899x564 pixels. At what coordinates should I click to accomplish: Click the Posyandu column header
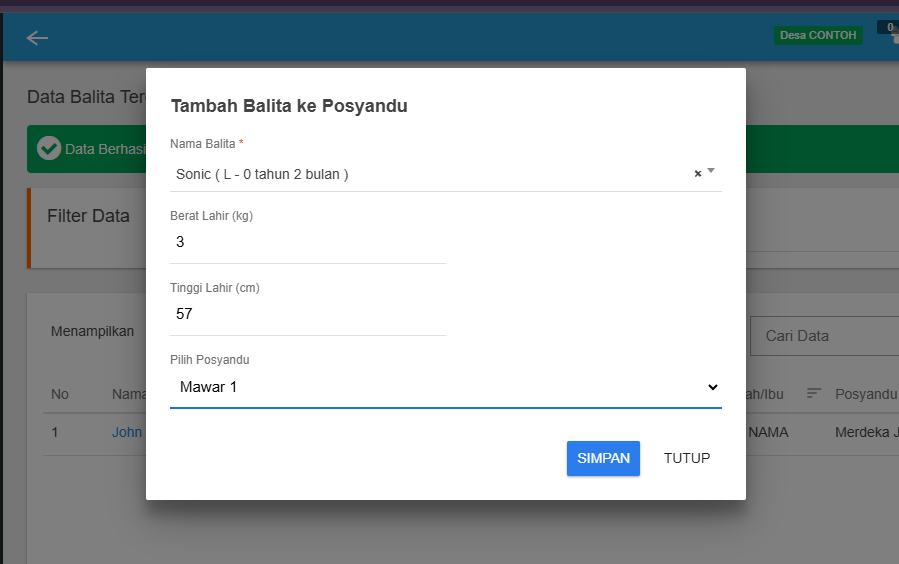coord(866,394)
